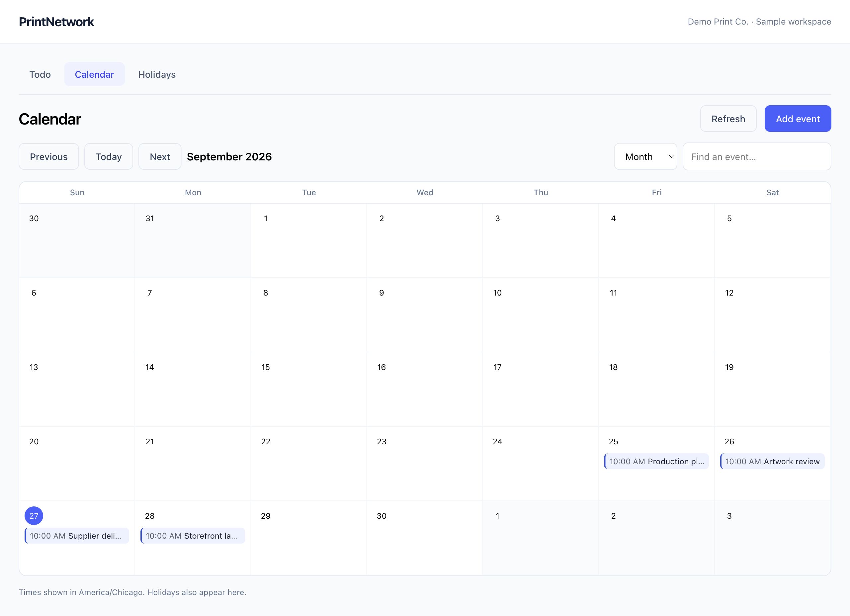Click the September 2026 heading
The height and width of the screenshot is (616, 850).
(x=229, y=157)
